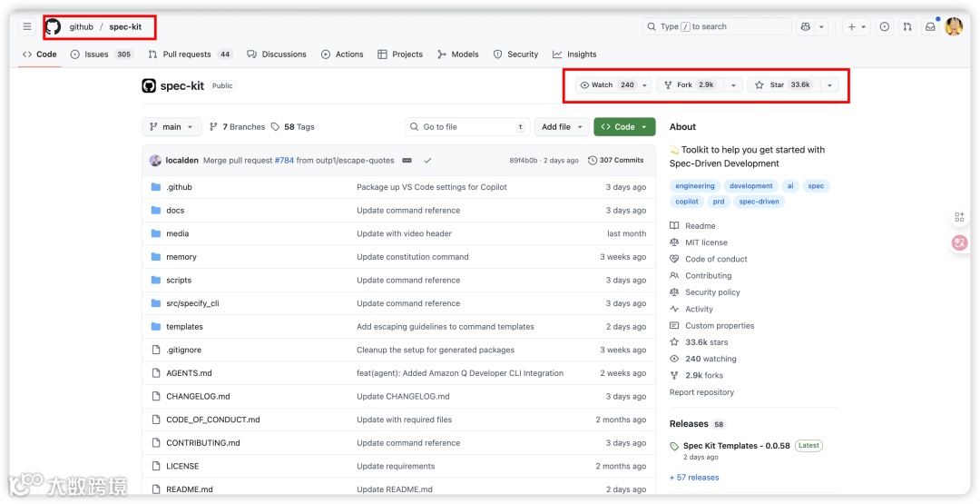Image resolution: width=980 pixels, height=504 pixels.
Task: Open the CONTRIBUTING.md file
Action: [203, 443]
